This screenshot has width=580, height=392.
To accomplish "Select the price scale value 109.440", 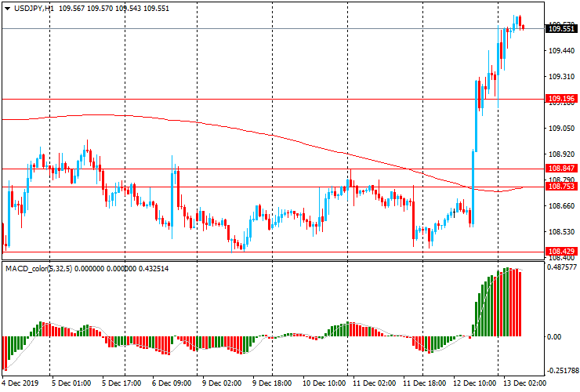I will [561, 51].
